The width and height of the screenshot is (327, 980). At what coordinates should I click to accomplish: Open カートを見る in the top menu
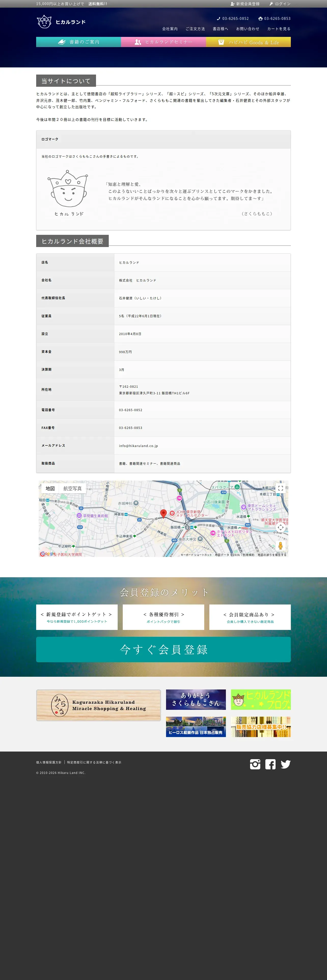pos(279,29)
